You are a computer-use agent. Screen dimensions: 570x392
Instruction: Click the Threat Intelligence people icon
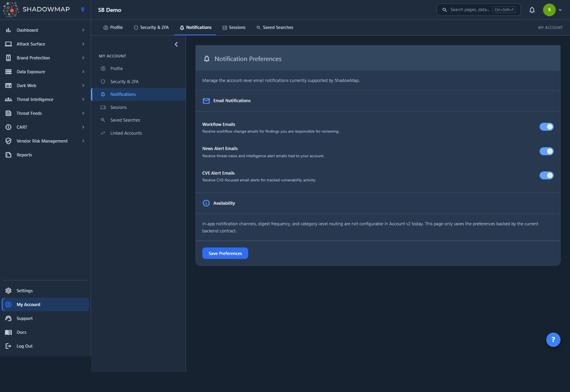coord(8,99)
